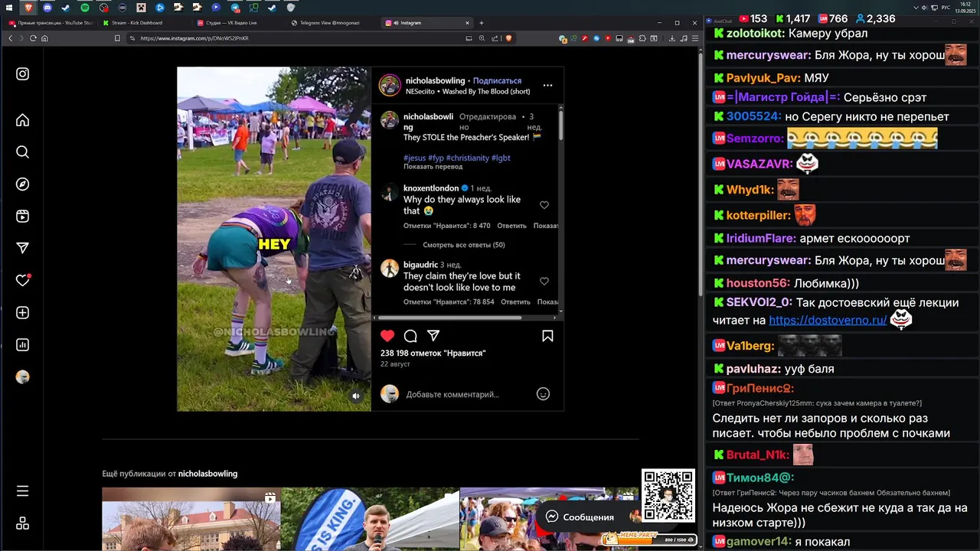Open a new browser tab
The image size is (980, 551).
tap(482, 23)
